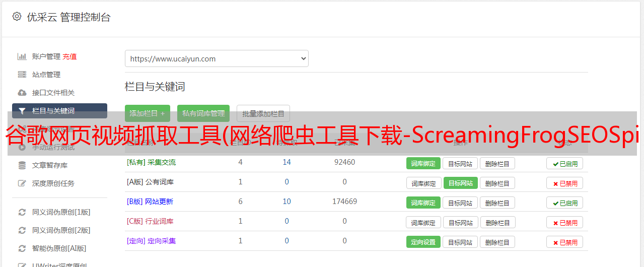Click the value 4 in the 采集交流 row

(x=241, y=162)
